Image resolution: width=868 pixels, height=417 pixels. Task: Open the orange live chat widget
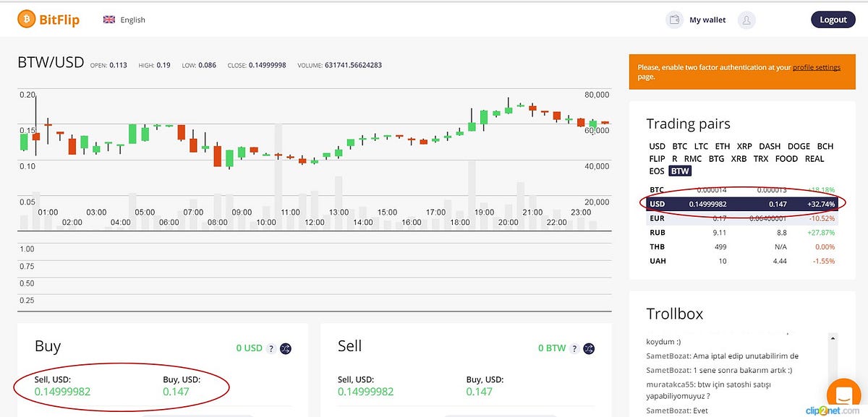pos(843,395)
